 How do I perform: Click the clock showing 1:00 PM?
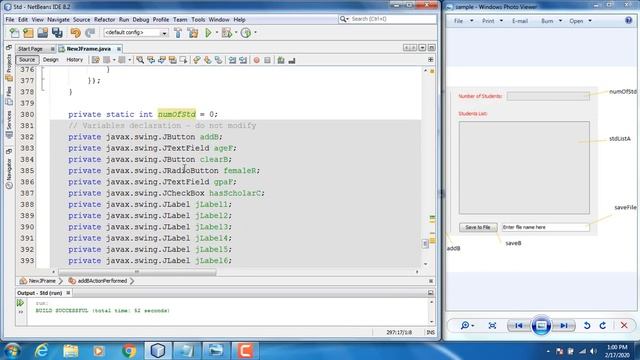[617, 347]
